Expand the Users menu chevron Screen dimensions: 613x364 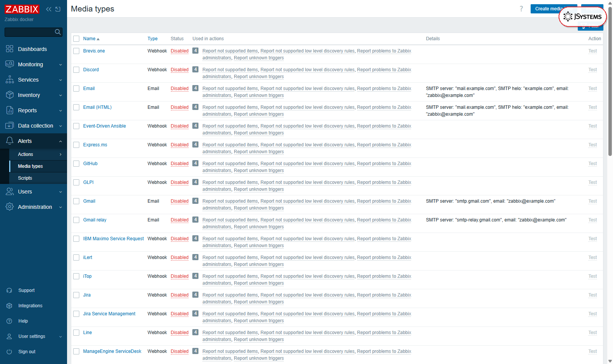61,192
